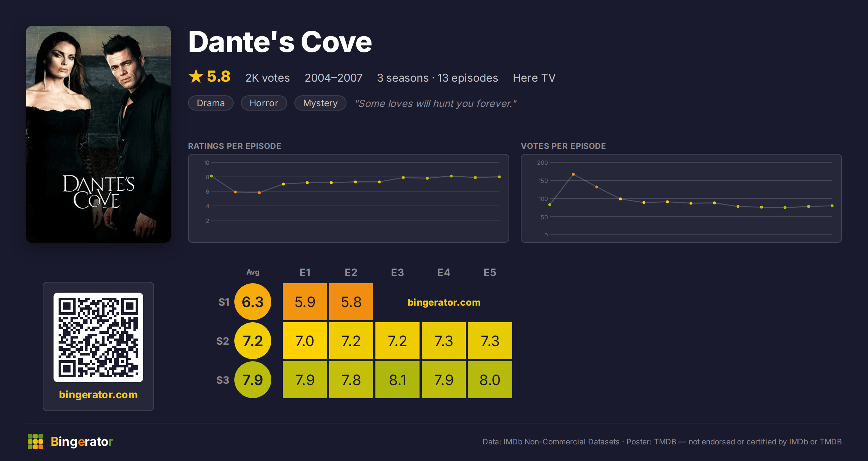Viewport: 868px width, 461px height.
Task: Select the S3 average 7.9 circle
Action: (253, 380)
